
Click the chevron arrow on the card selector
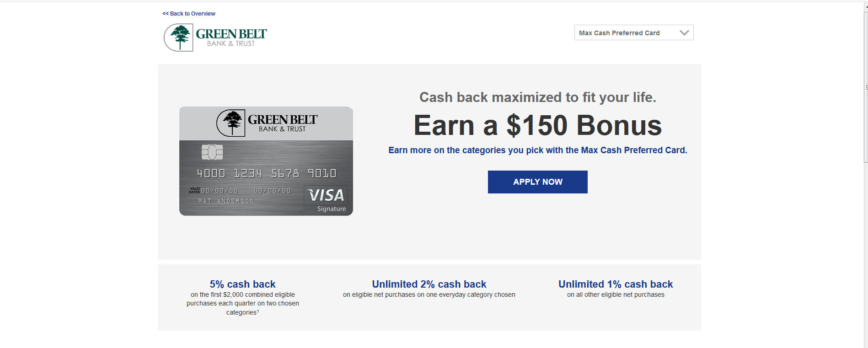point(684,32)
